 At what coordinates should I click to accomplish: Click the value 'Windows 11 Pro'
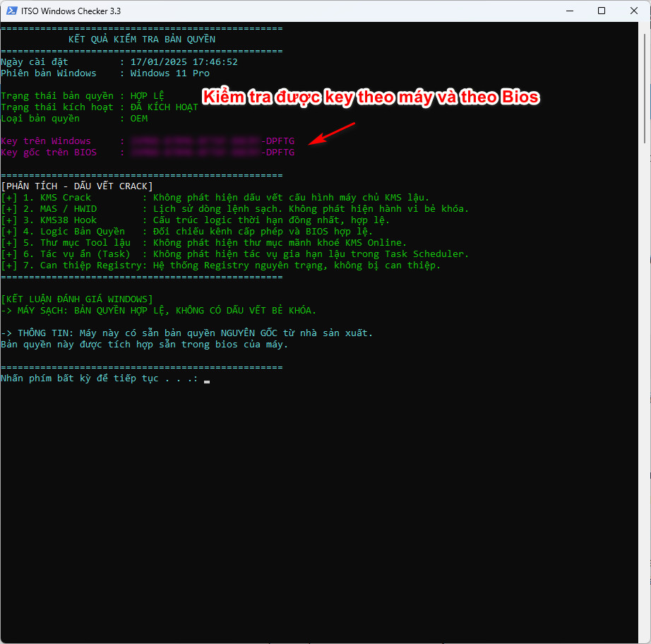point(169,73)
